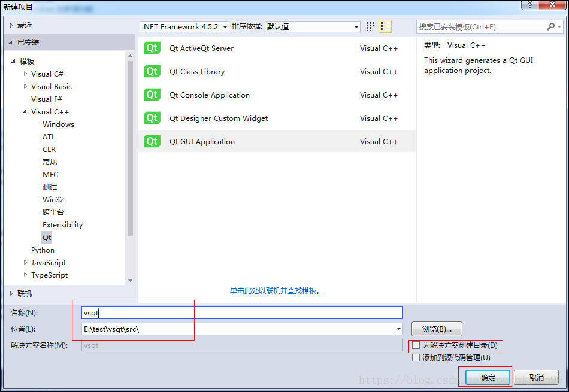Select Qt Class Library template name
Viewport: 569px width, 392px height.
point(197,72)
